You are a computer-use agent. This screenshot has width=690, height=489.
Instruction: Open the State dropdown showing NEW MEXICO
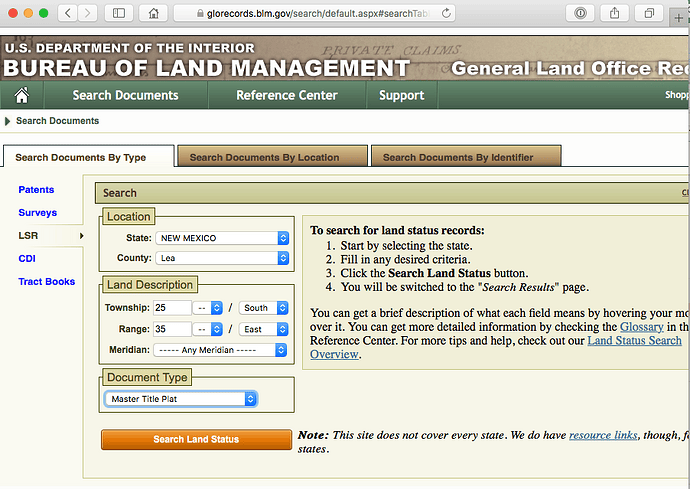pos(222,238)
